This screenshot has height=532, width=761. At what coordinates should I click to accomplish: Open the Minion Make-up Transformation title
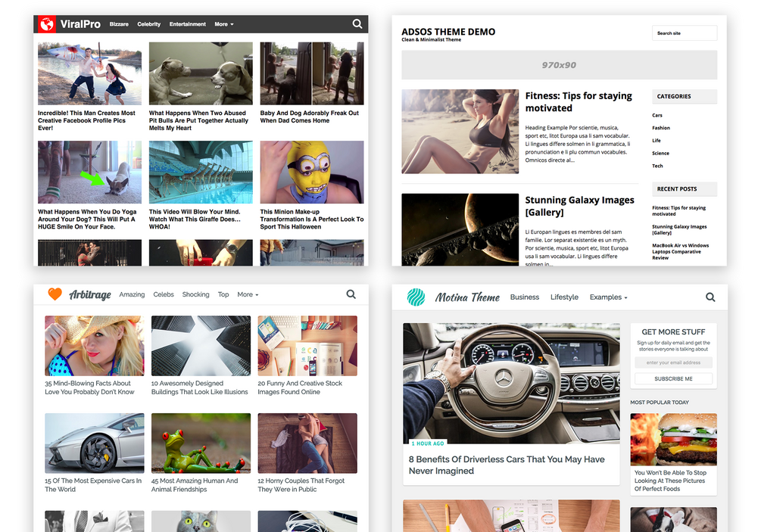[x=311, y=219]
